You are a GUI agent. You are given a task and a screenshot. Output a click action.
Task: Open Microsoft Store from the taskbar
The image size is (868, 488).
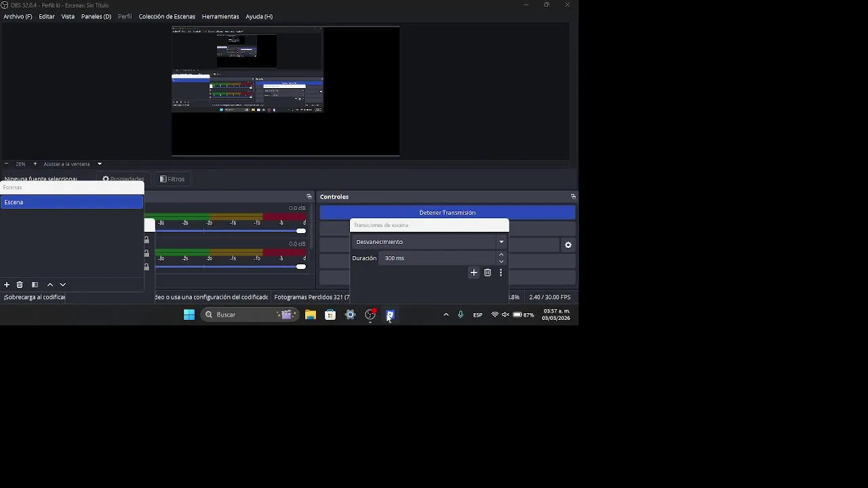coord(330,314)
